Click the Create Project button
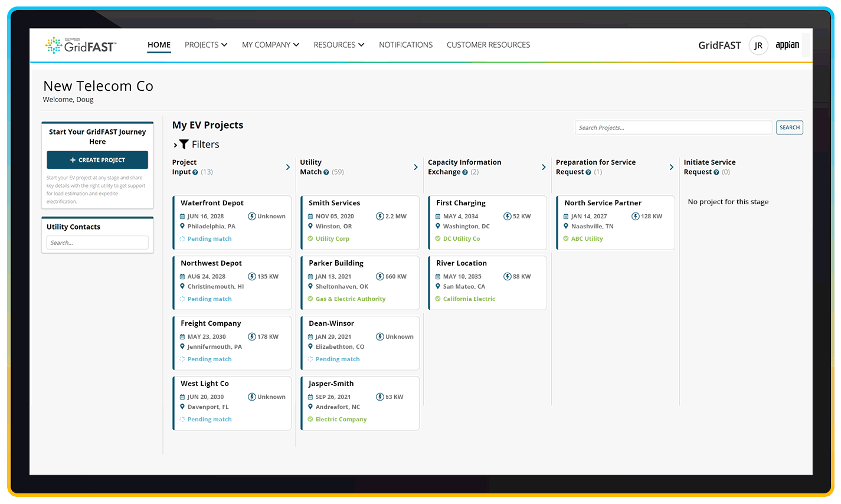 click(x=97, y=160)
